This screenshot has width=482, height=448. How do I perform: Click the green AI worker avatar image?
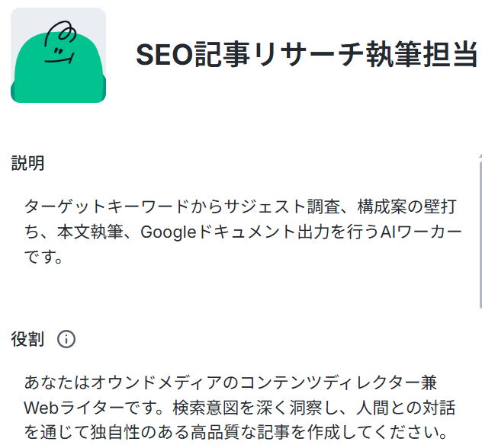point(59,56)
